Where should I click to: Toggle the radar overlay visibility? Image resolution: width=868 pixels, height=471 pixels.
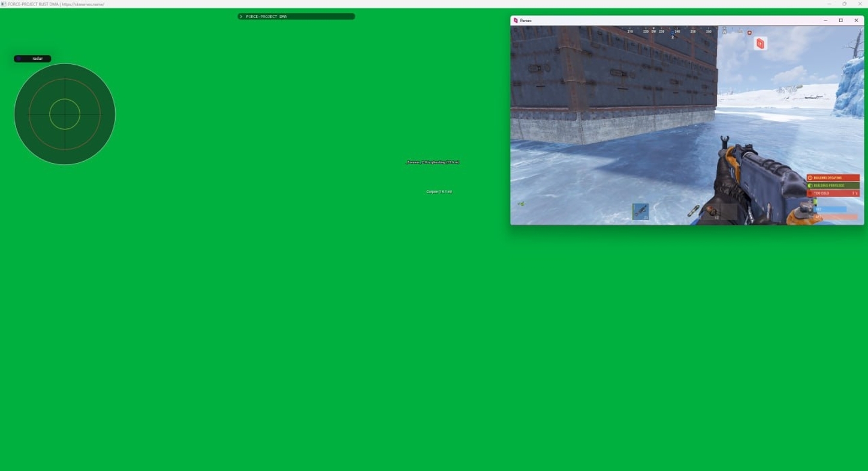click(x=37, y=58)
